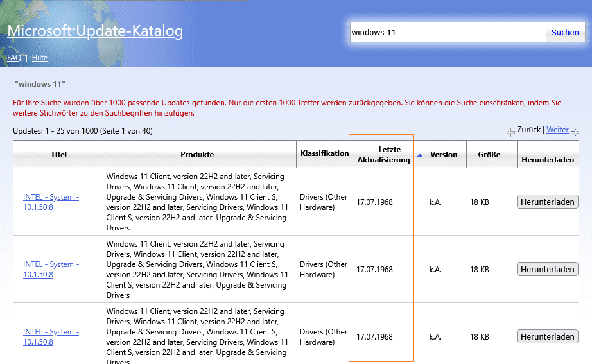Select third row's size 18 KB
Screen dimensions: 592x364
coord(480,337)
